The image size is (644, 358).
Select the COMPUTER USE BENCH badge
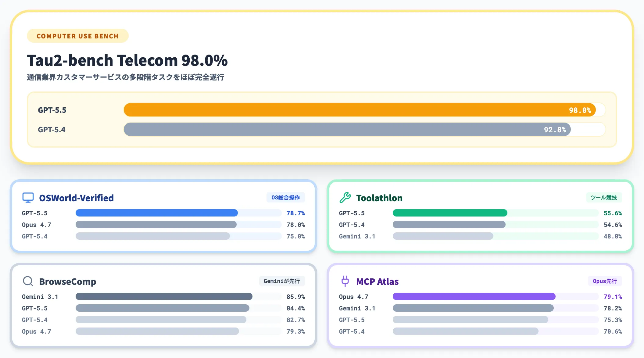[77, 36]
